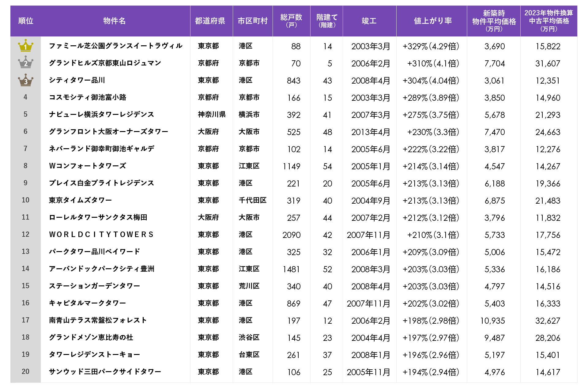Viewport: 588px width, 392px height.
Task: Click the 値上がり率 column header
Action: [x=433, y=21]
